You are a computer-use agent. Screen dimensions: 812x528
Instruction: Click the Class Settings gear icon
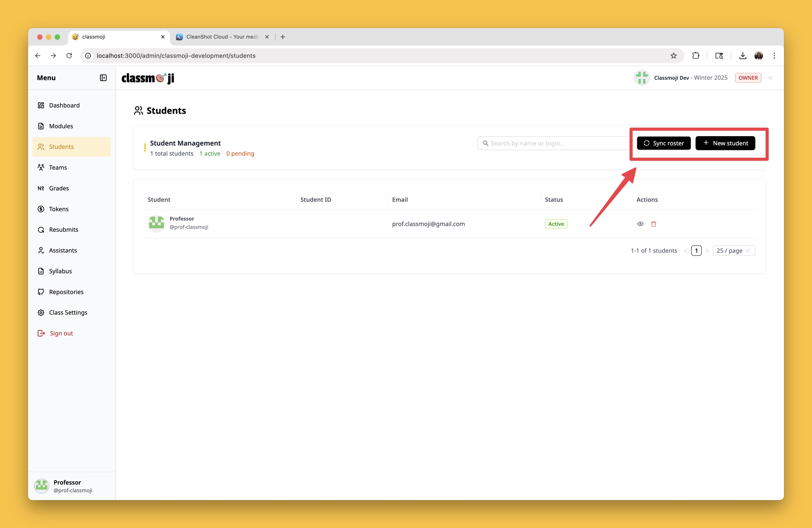[x=41, y=313]
